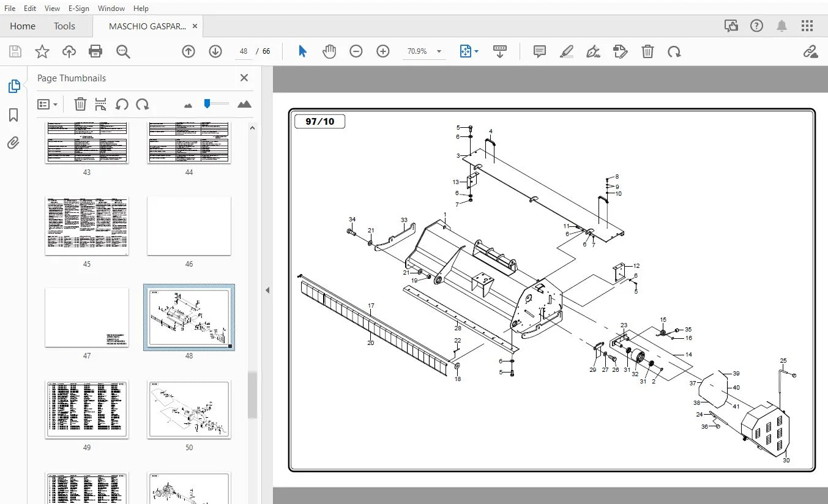Click the thumbnail panel scrollbar handle
Image resolution: width=828 pixels, height=504 pixels.
coord(252,395)
